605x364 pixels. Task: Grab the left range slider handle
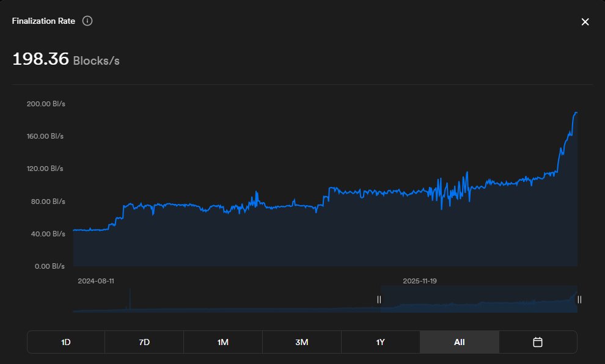pyautogui.click(x=379, y=300)
